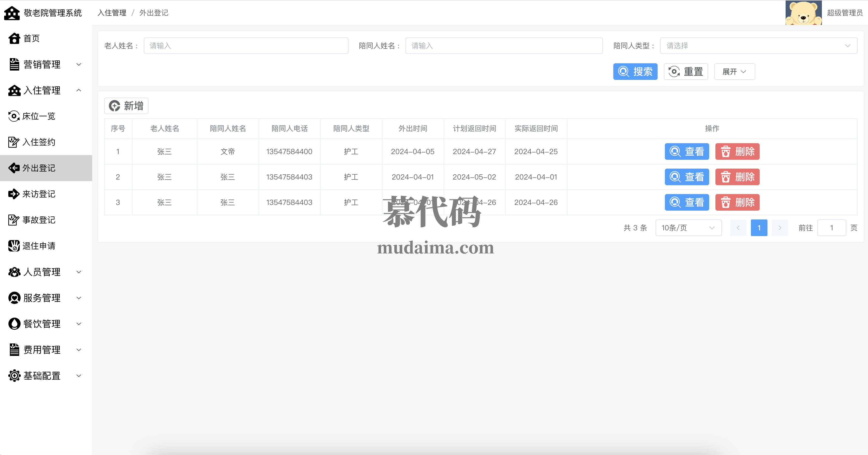Click the 外出登记 sidebar icon
Image resolution: width=868 pixels, height=455 pixels.
tap(14, 168)
